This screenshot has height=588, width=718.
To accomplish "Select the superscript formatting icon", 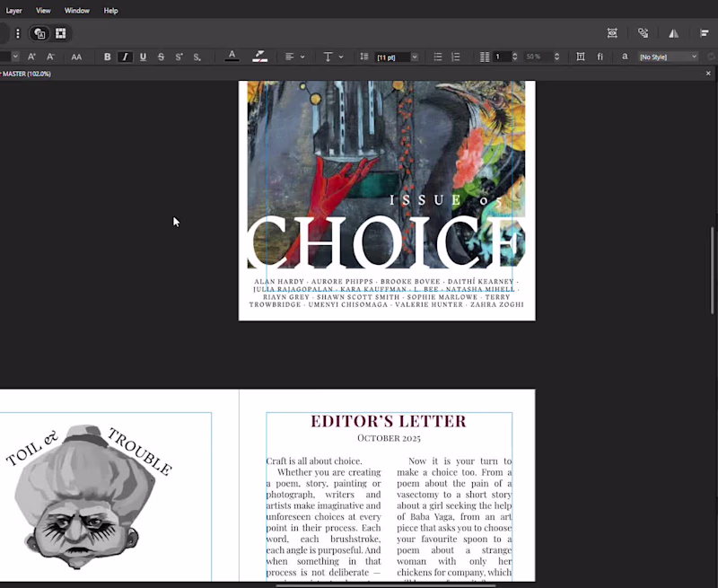I will pos(179,57).
